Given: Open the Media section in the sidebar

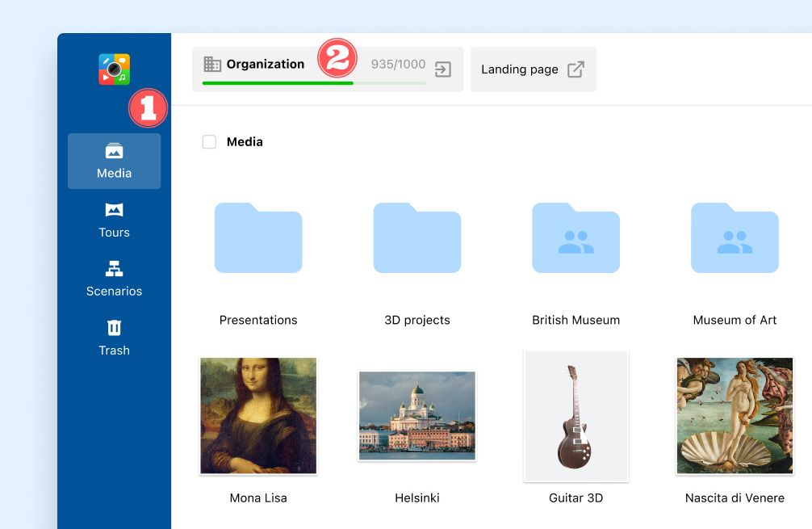Looking at the screenshot, I should (114, 162).
